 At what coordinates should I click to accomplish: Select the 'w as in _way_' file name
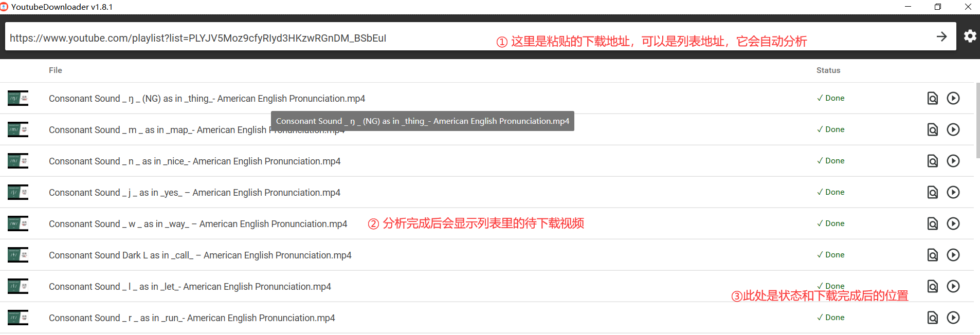pos(198,224)
